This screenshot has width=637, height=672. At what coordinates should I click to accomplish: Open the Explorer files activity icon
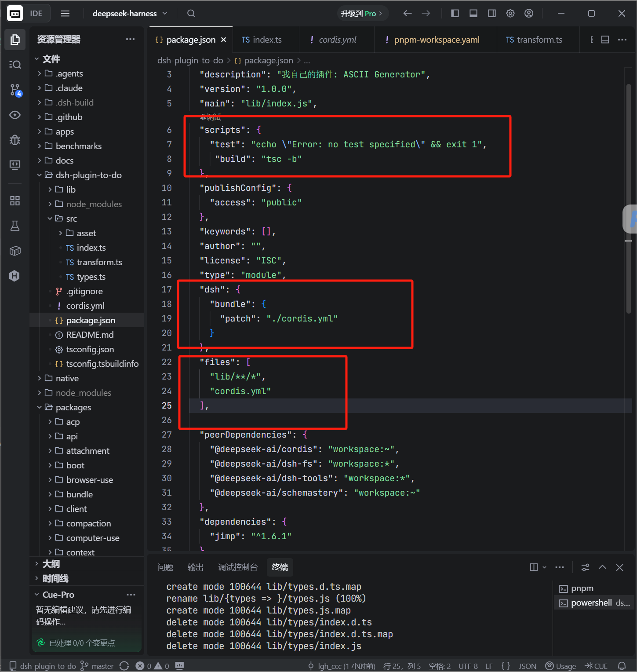15,40
